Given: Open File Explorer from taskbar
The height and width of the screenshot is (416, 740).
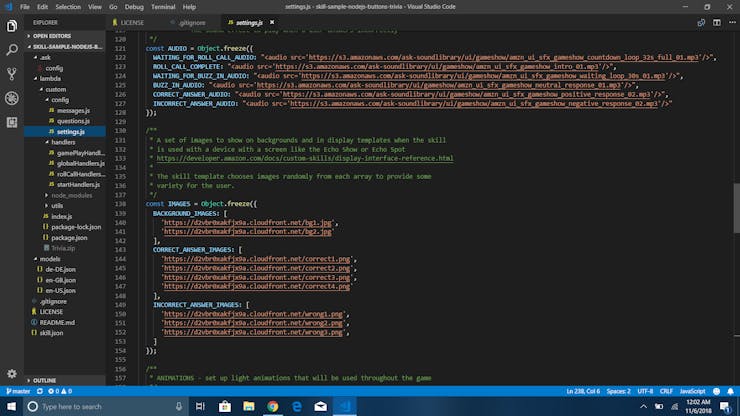Looking at the screenshot, I should click(x=249, y=407).
